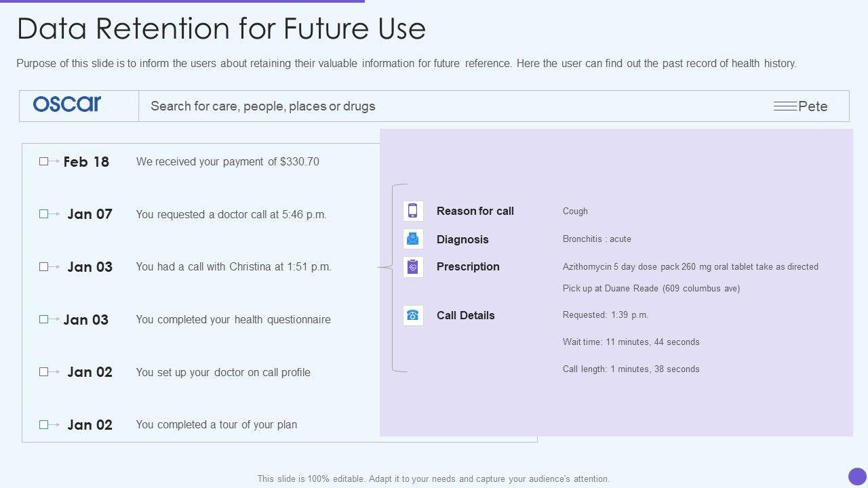Viewport: 868px width, 488px height.
Task: Toggle the health questionnaire entry checkbox
Action: tap(44, 319)
